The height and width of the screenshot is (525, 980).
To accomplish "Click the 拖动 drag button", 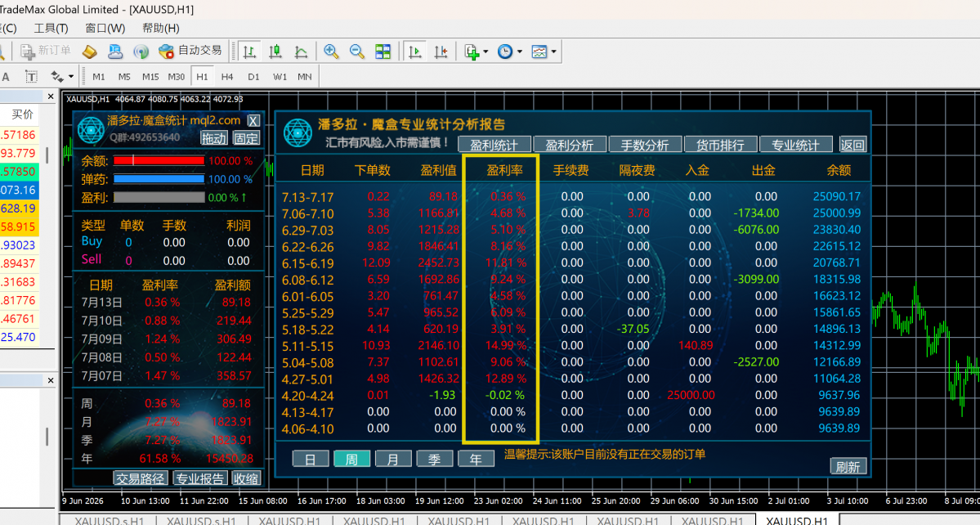I will point(214,138).
